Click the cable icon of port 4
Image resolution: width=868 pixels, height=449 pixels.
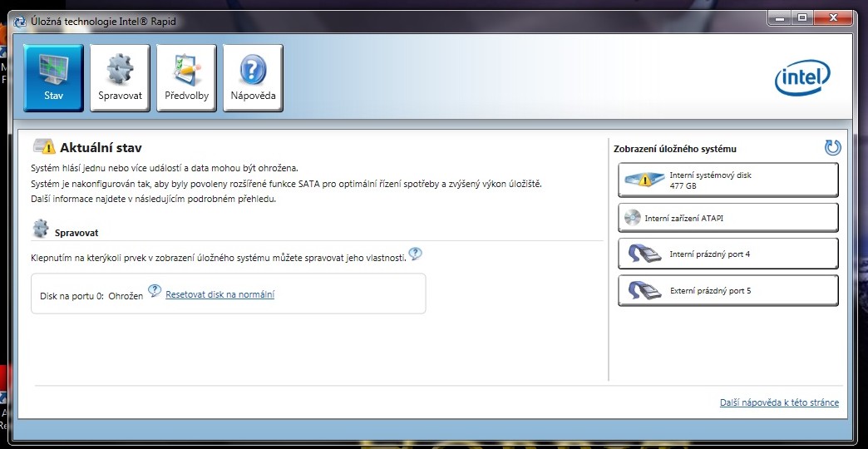coord(645,254)
